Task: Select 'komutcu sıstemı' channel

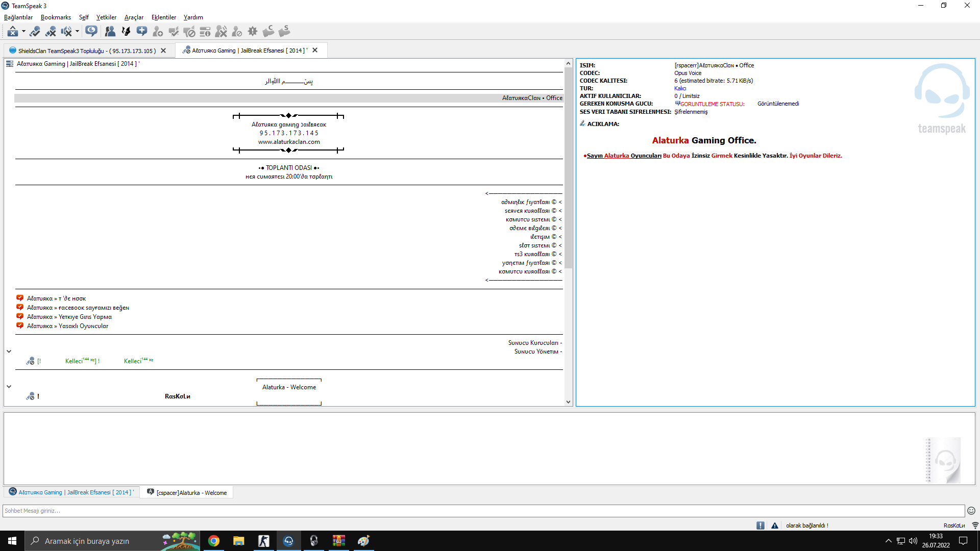Action: click(534, 219)
